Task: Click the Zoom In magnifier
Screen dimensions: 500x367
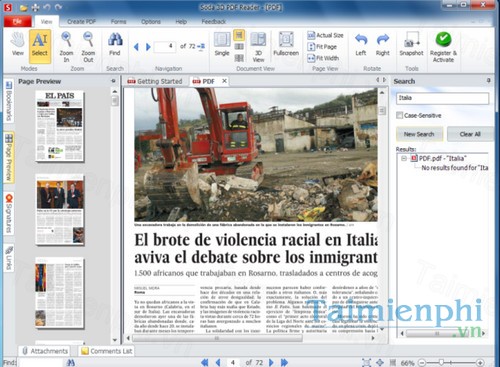Action: (x=66, y=47)
